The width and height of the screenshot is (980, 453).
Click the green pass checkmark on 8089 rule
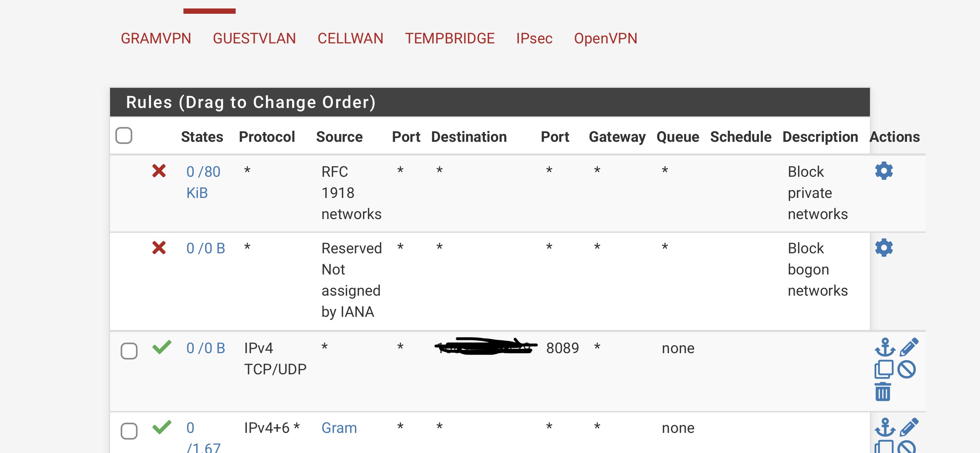pyautogui.click(x=162, y=347)
